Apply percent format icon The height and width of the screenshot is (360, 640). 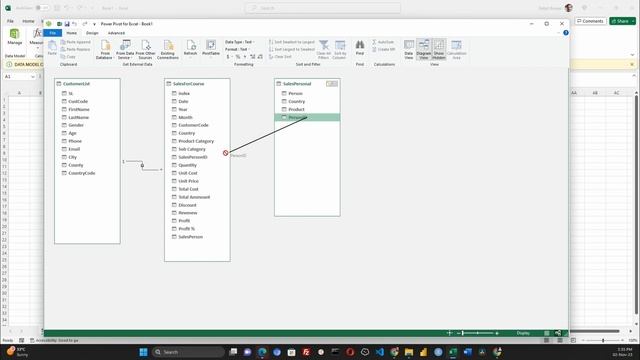[238, 57]
